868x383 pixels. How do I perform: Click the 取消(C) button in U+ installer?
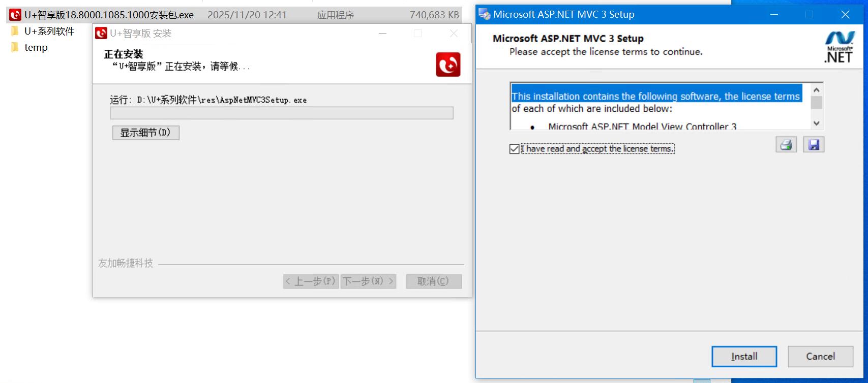coord(433,281)
